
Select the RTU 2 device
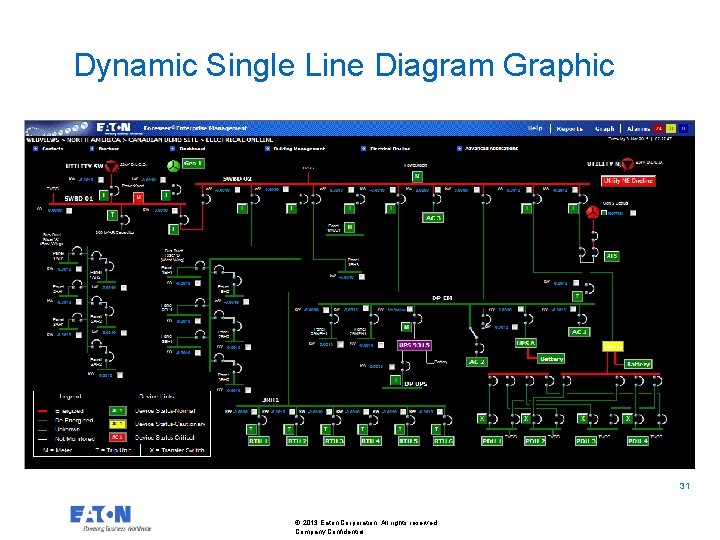click(x=296, y=441)
